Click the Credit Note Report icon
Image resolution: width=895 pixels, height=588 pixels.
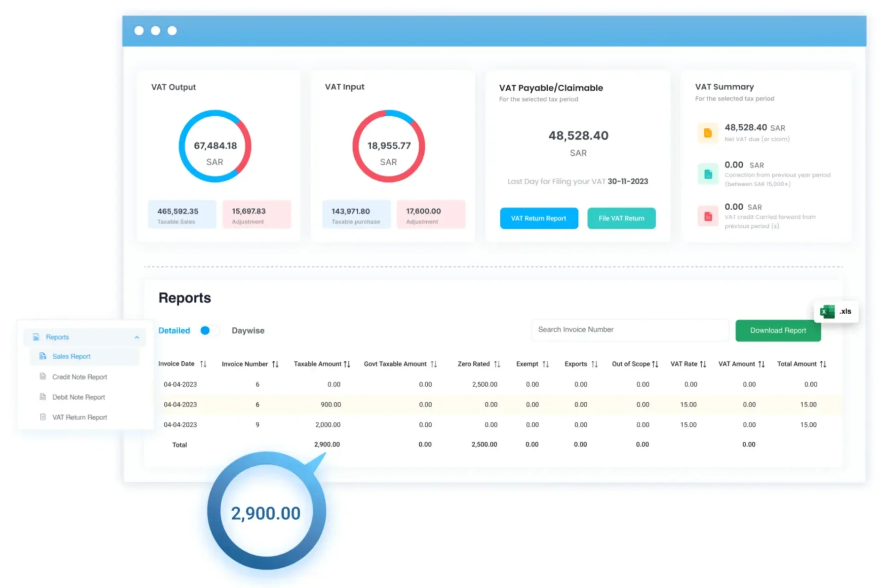43,376
